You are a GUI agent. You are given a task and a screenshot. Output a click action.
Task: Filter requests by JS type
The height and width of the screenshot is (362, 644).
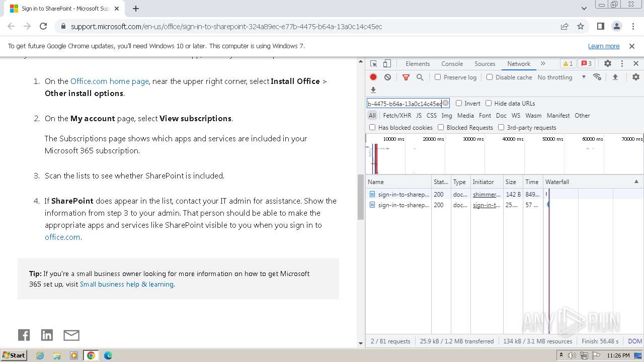419,115
